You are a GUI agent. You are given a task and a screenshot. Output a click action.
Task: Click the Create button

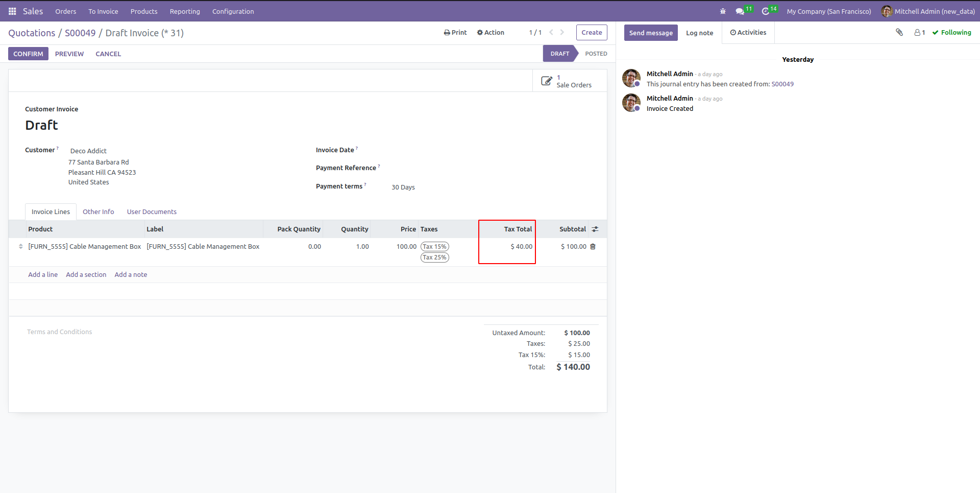[x=592, y=32]
